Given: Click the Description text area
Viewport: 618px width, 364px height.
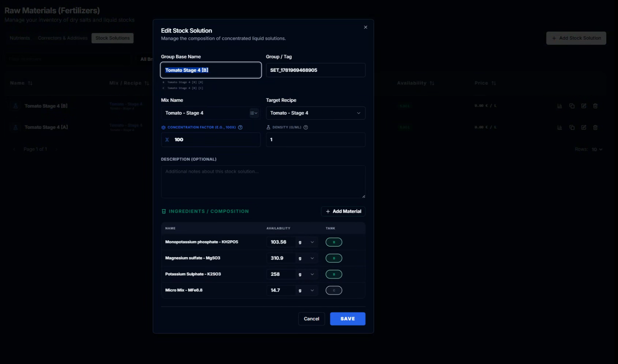Looking at the screenshot, I should [263, 182].
